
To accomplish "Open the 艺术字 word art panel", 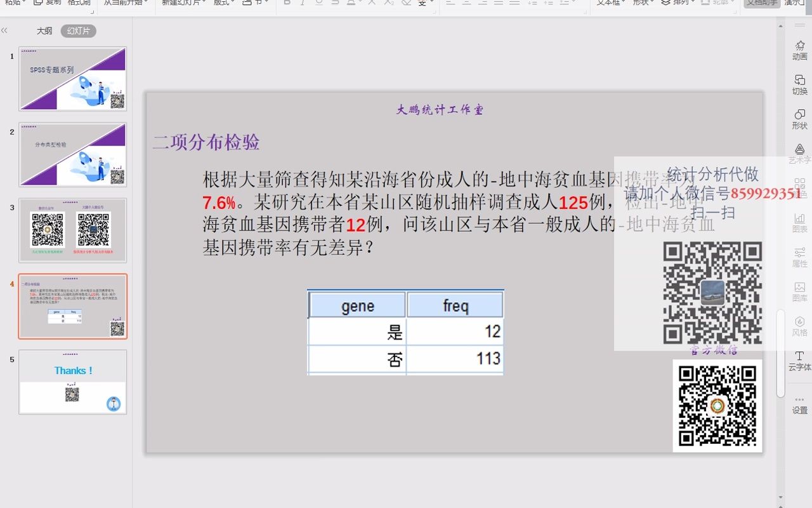I will click(x=799, y=153).
